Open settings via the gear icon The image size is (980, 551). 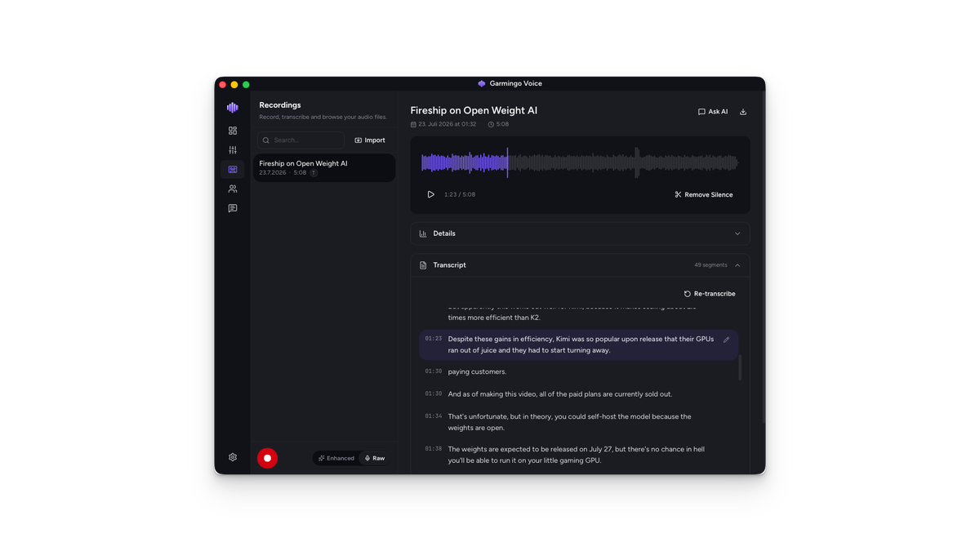coord(233,457)
